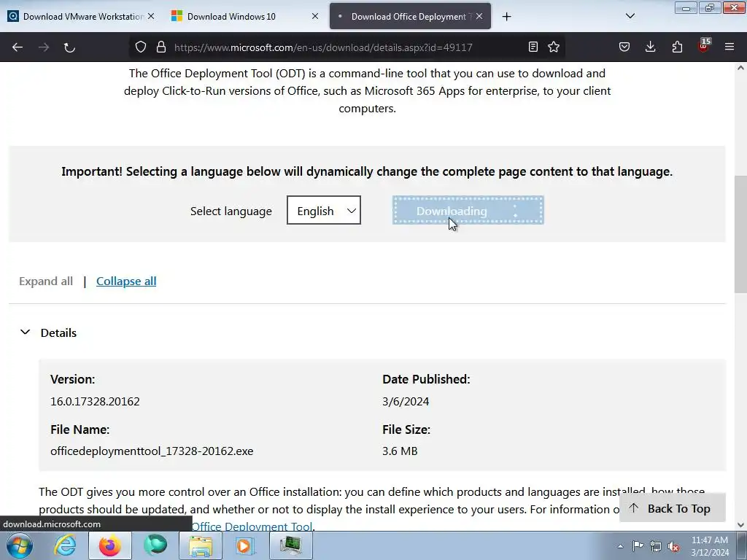Screen dimensions: 747x560
Task: Click Firefox taskbar icon
Action: click(109, 545)
